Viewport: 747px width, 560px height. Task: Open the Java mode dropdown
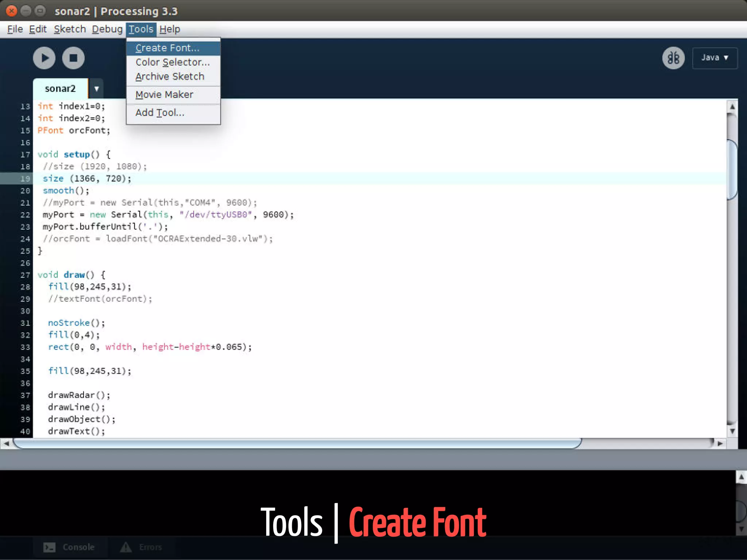(x=715, y=58)
